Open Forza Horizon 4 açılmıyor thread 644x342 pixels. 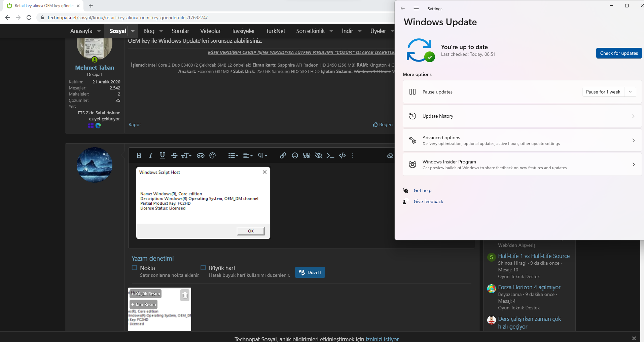529,287
